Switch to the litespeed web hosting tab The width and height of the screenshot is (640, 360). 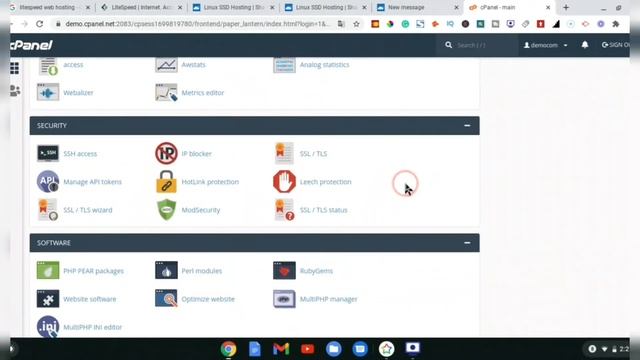51,7
